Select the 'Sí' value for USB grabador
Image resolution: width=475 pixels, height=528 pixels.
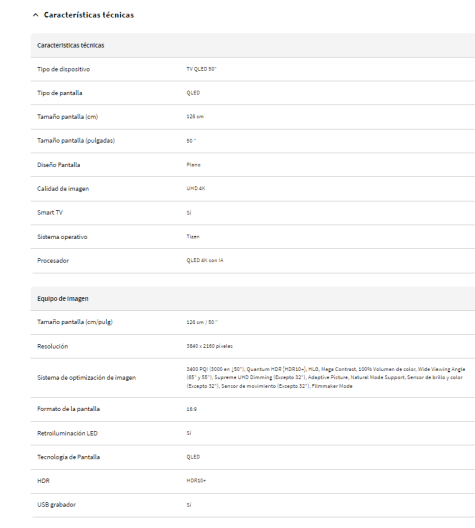pos(189,505)
